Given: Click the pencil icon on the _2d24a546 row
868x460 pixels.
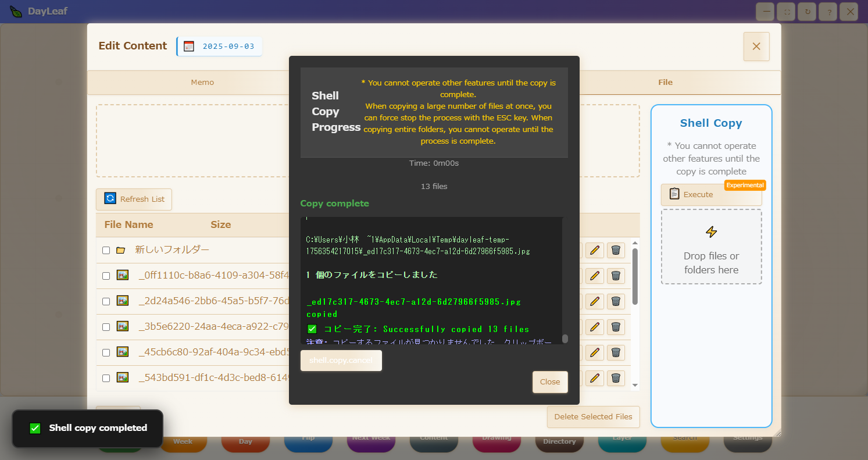Looking at the screenshot, I should (594, 301).
